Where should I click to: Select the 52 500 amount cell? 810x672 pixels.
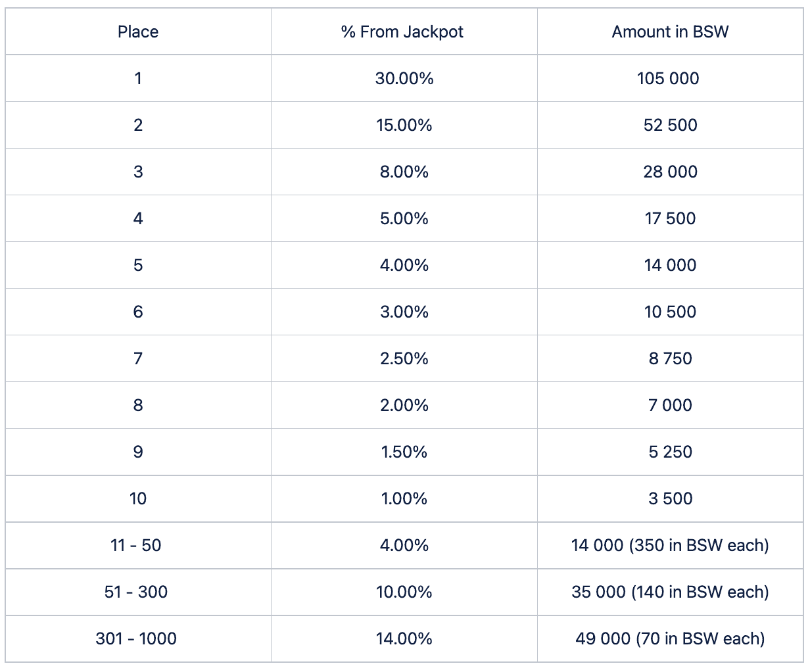tap(670, 125)
